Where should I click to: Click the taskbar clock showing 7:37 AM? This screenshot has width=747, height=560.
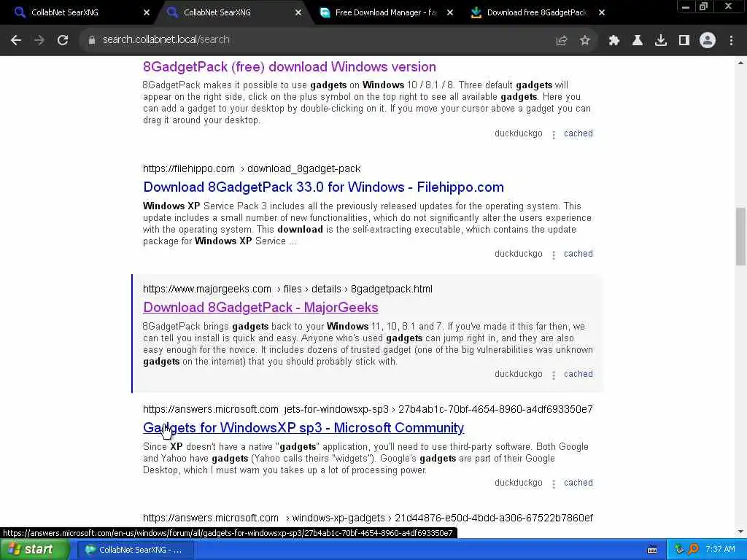pos(720,550)
